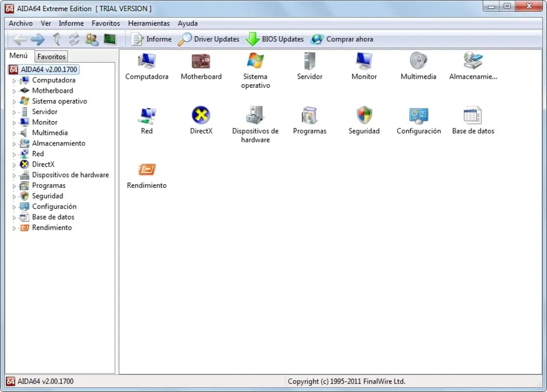Click the back navigation arrow in the toolbar
547x392 pixels.
(x=20, y=39)
